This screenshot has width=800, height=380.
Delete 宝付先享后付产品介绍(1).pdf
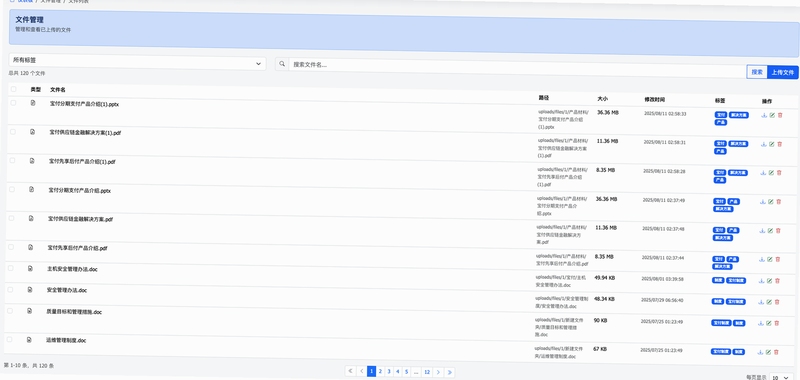tap(779, 173)
